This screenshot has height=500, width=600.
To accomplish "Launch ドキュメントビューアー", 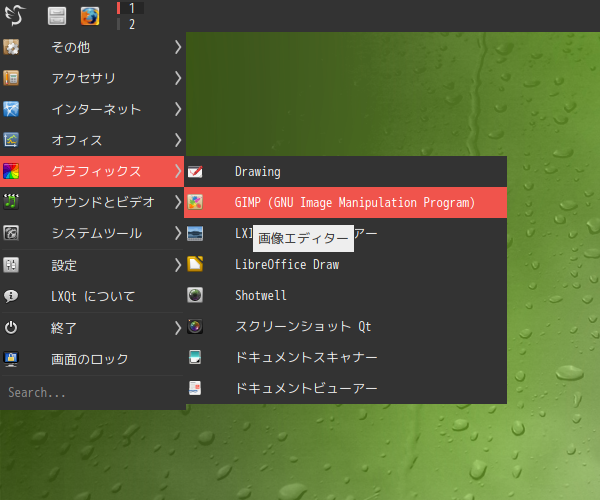I will click(x=346, y=388).
